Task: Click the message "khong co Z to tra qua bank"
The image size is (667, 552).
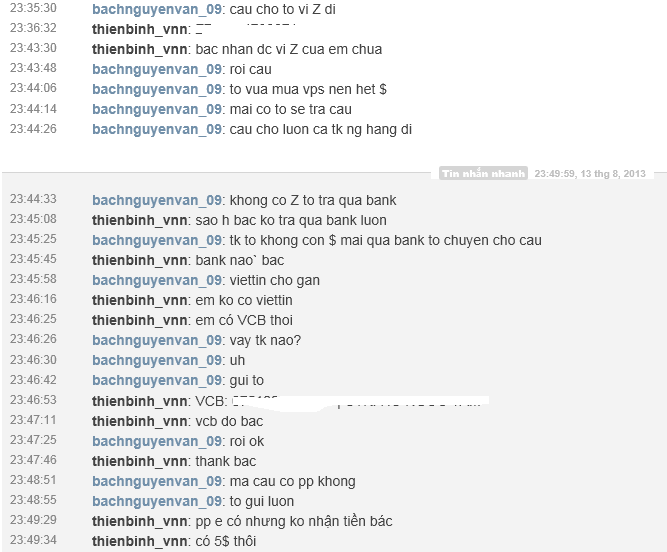Action: tap(313, 200)
